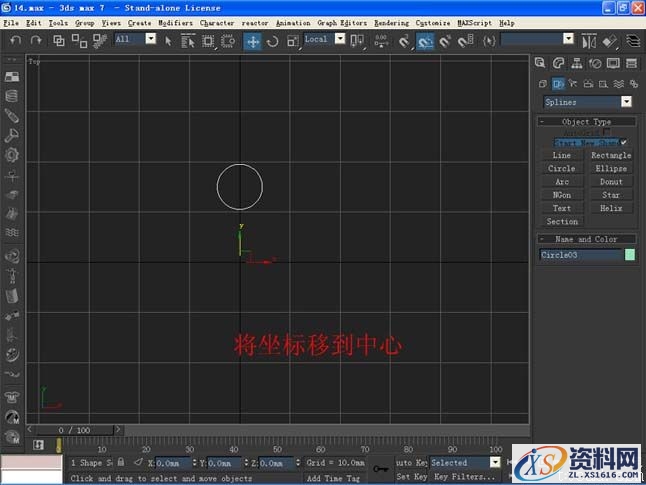This screenshot has height=485, width=646.
Task: Open Edit Named Selection Sets icon
Action: tap(489, 41)
